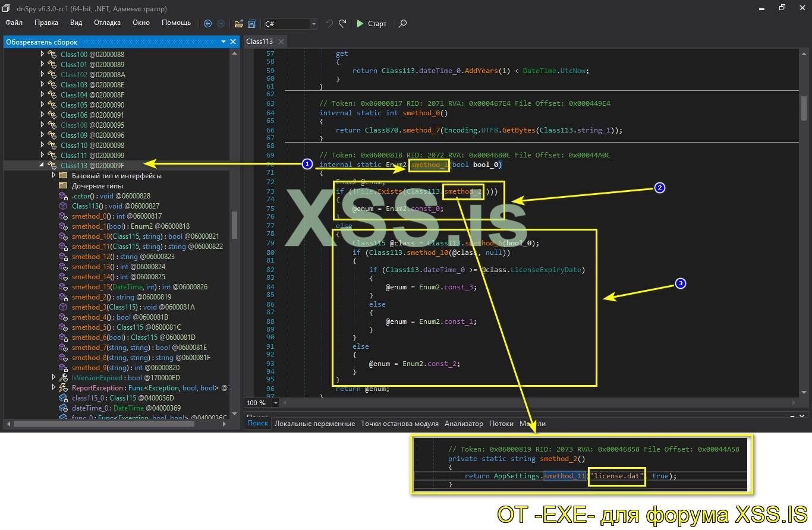This screenshot has width=812, height=530.
Task: Click the navigate forward arrow icon
Action: coord(221,24)
